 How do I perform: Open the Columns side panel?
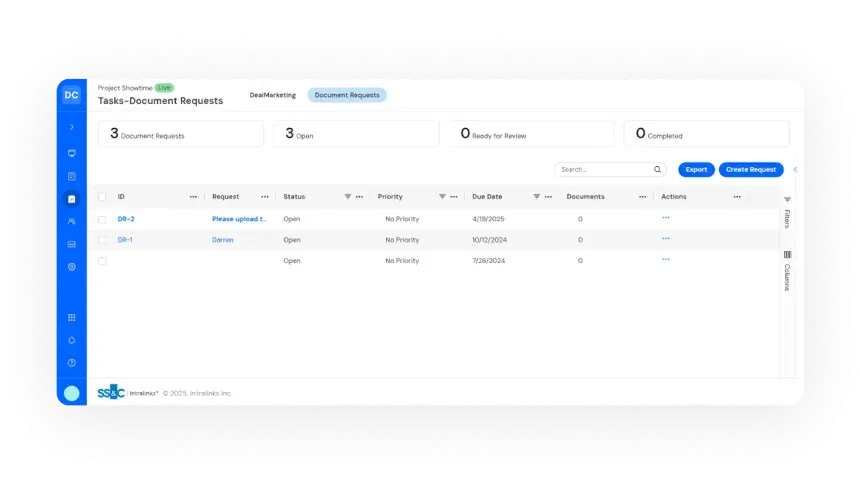pos(787,270)
